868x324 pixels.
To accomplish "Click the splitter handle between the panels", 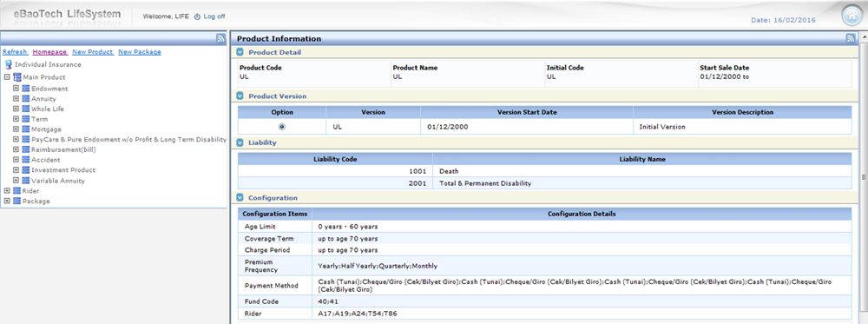I will point(228,177).
